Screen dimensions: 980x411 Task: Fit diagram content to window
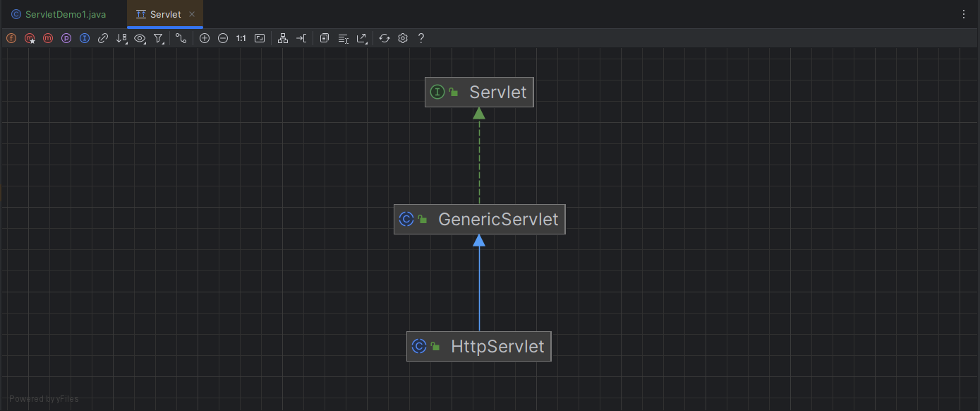tap(260, 38)
